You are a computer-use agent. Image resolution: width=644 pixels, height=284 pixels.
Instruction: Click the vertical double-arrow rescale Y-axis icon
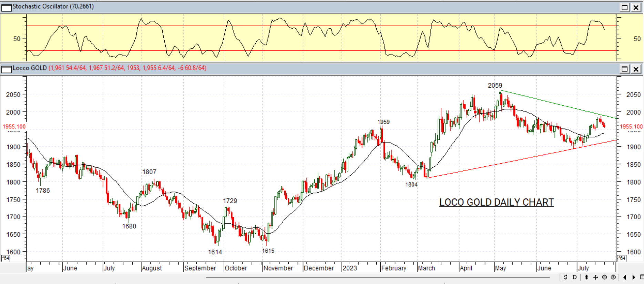586,277
